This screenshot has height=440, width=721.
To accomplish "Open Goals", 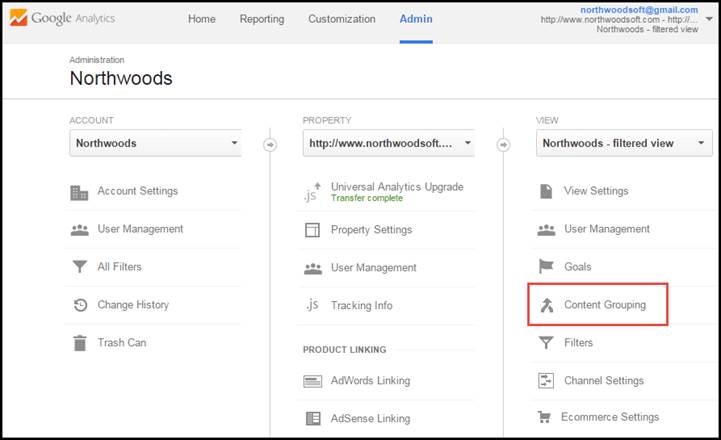I will pyautogui.click(x=578, y=267).
